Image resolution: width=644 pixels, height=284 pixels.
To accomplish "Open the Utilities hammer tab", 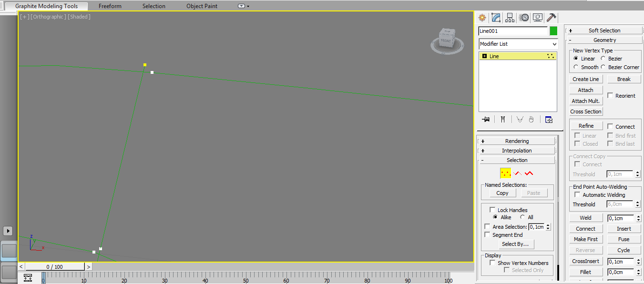I will pos(552,18).
